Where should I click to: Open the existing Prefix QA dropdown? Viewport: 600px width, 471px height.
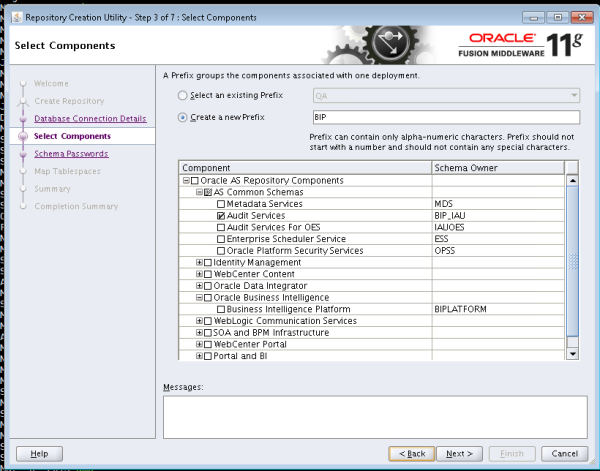(x=446, y=96)
